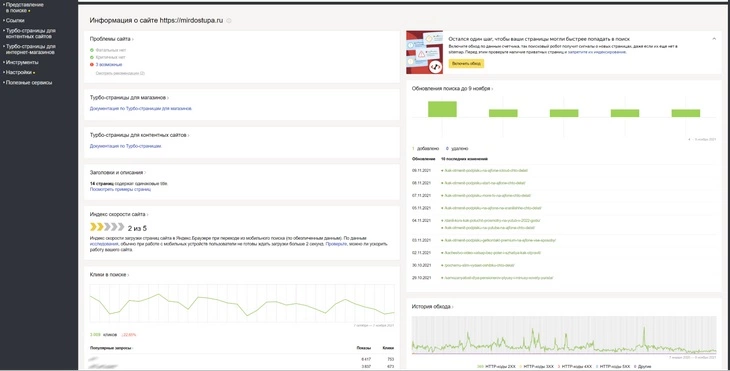This screenshot has height=371, width=730.
Task: Open the 09.11.2021 updated page URL
Action: click(x=486, y=170)
